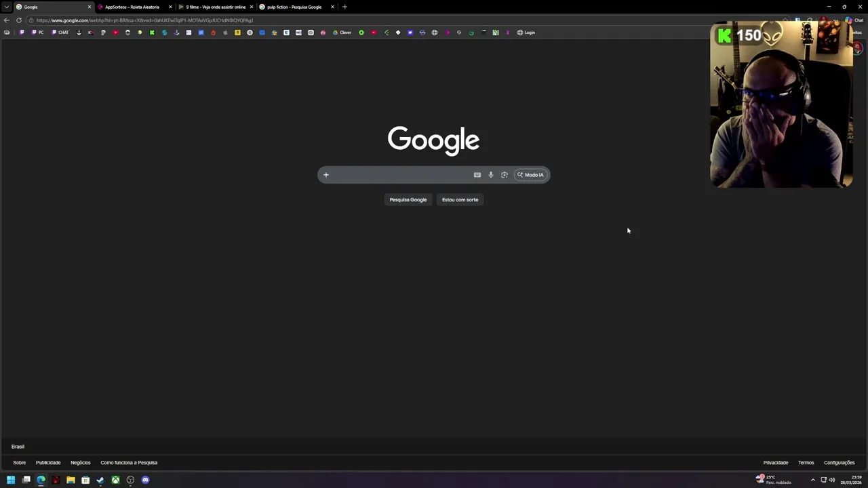Open a new browser tab
Screen dimensions: 868x488
tap(344, 7)
